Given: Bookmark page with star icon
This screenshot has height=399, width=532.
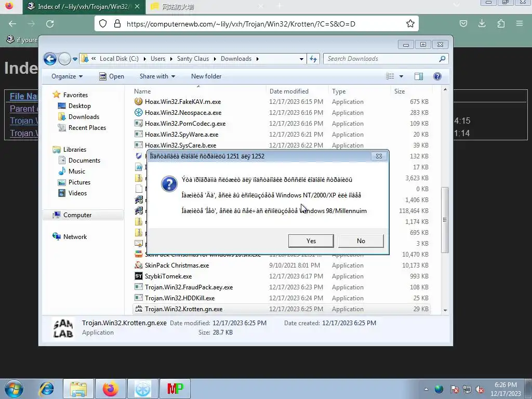Looking at the screenshot, I should [x=410, y=24].
